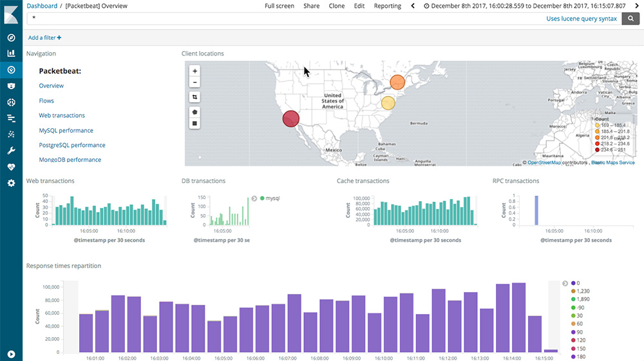Open Dashboard from the sidebar icon
Screen dimensions: 644x361
pyautogui.click(x=11, y=70)
